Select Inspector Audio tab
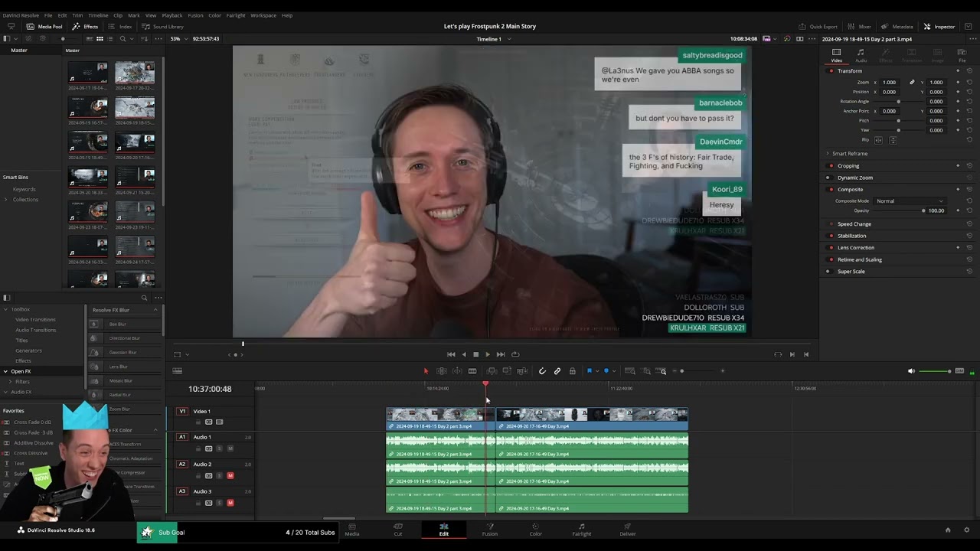Image resolution: width=980 pixels, height=551 pixels. [861, 55]
